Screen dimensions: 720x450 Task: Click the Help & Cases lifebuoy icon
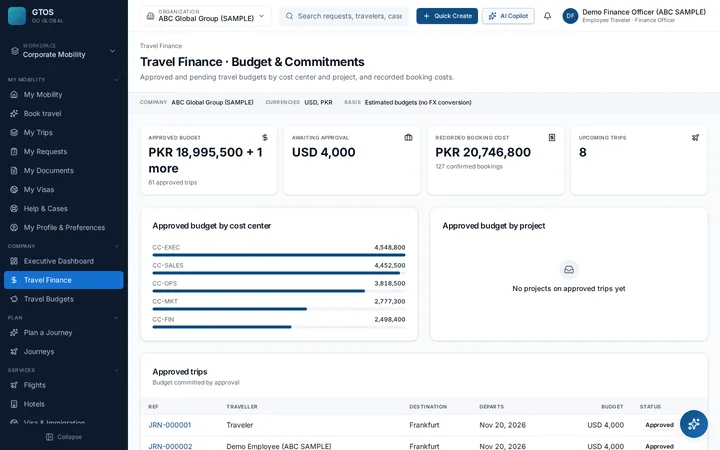pos(14,208)
